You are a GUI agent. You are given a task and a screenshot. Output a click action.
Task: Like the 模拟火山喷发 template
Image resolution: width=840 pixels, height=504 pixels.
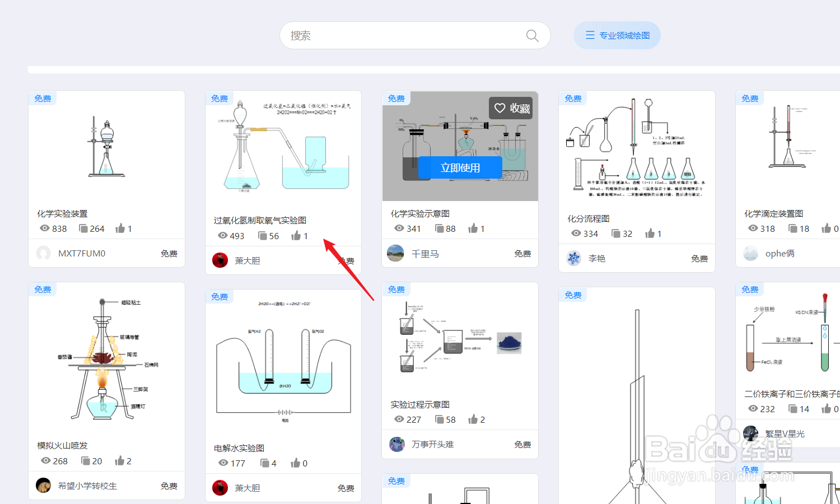(x=119, y=460)
